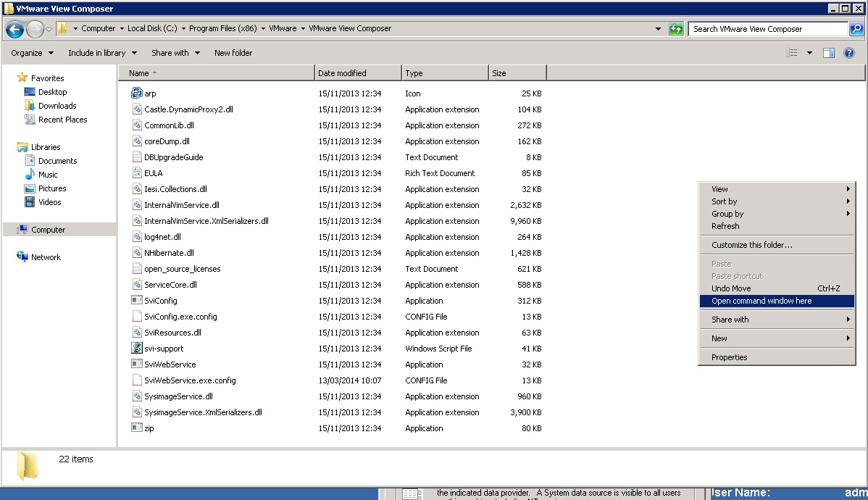Expand the address bar history dropdown
The width and height of the screenshot is (868, 500).
(658, 29)
